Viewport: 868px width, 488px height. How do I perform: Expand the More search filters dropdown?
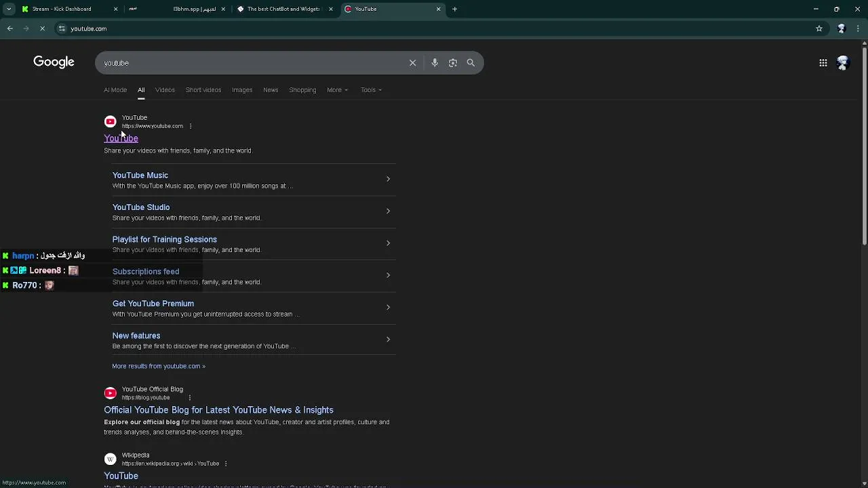[x=337, y=89]
